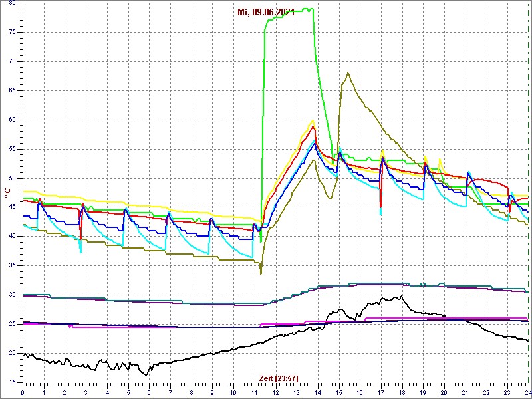Image resolution: width=532 pixels, height=399 pixels.
Task: Click the °C axis unit label
Action: point(7,192)
